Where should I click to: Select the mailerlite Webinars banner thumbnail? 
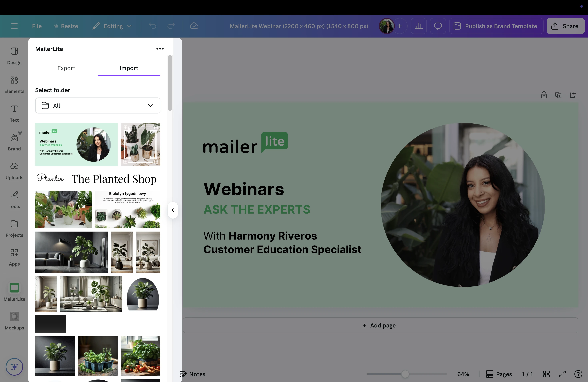pos(76,144)
